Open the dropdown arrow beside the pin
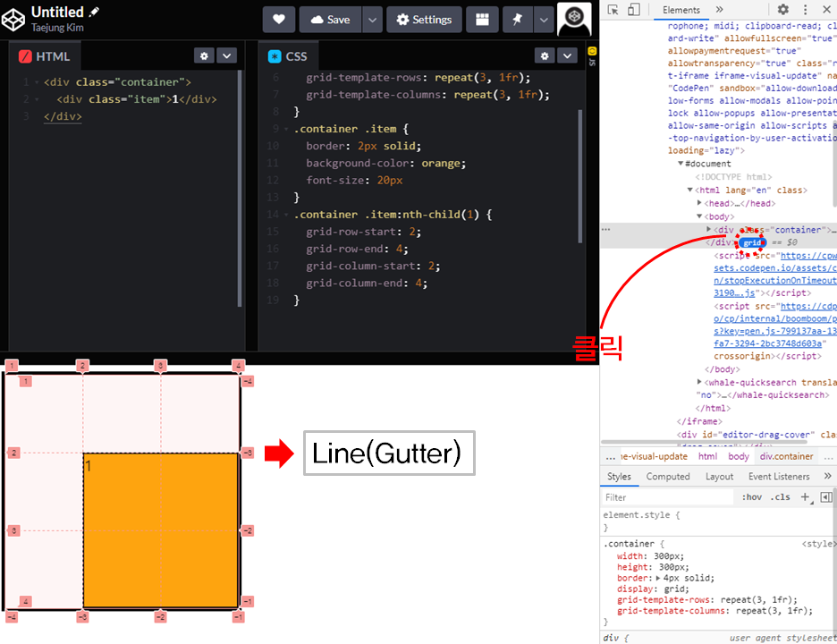837x644 pixels. [x=544, y=20]
